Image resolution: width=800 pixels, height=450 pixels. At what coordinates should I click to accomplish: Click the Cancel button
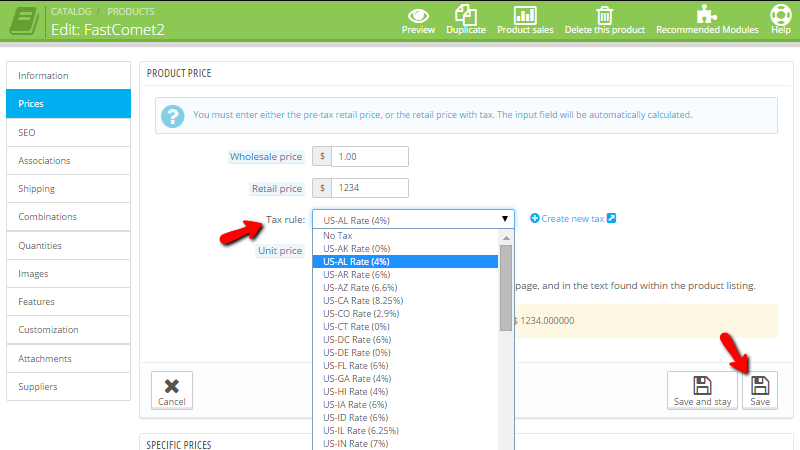coord(172,391)
